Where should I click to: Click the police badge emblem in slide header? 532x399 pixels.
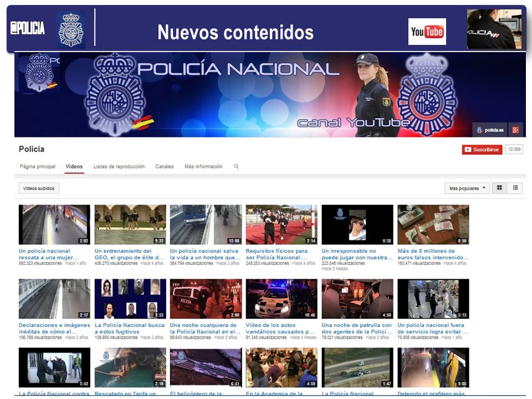(71, 30)
